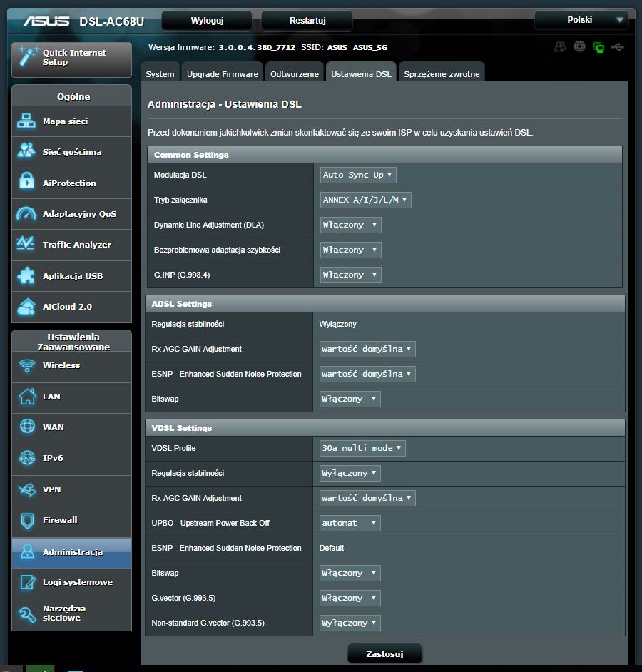The width and height of the screenshot is (642, 672).
Task: Click the internet globe status icon
Action: click(579, 47)
